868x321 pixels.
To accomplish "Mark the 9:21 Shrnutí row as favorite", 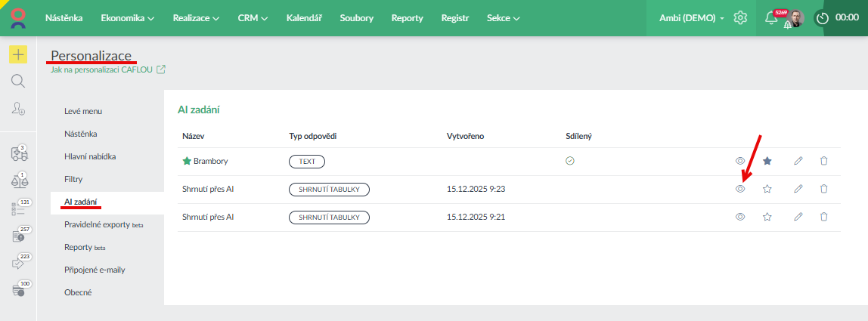I will (x=767, y=217).
